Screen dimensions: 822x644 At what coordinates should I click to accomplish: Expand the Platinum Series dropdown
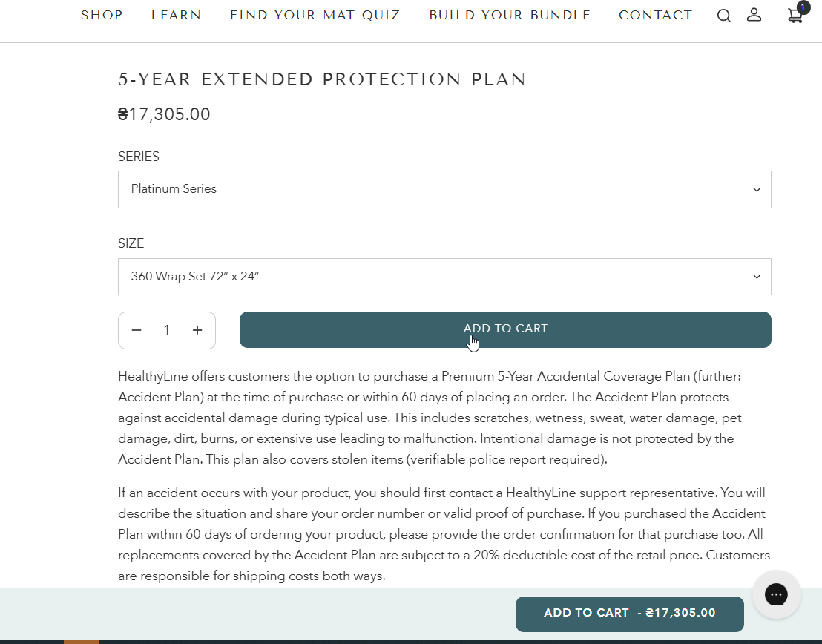point(444,189)
